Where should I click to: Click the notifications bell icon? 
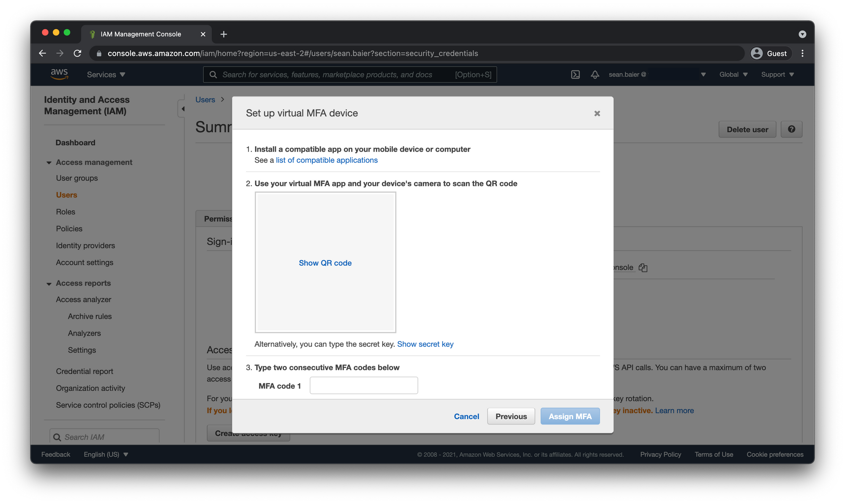tap(595, 75)
